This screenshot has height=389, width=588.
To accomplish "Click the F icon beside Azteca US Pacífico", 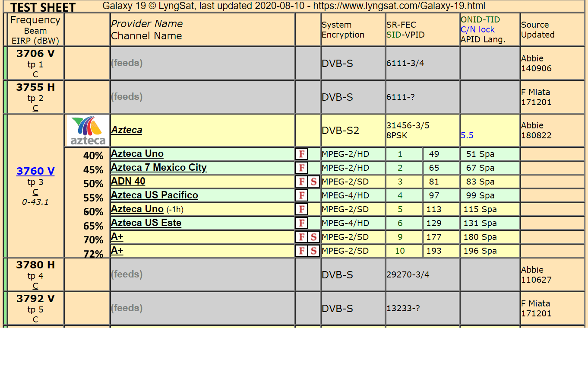I will [301, 195].
